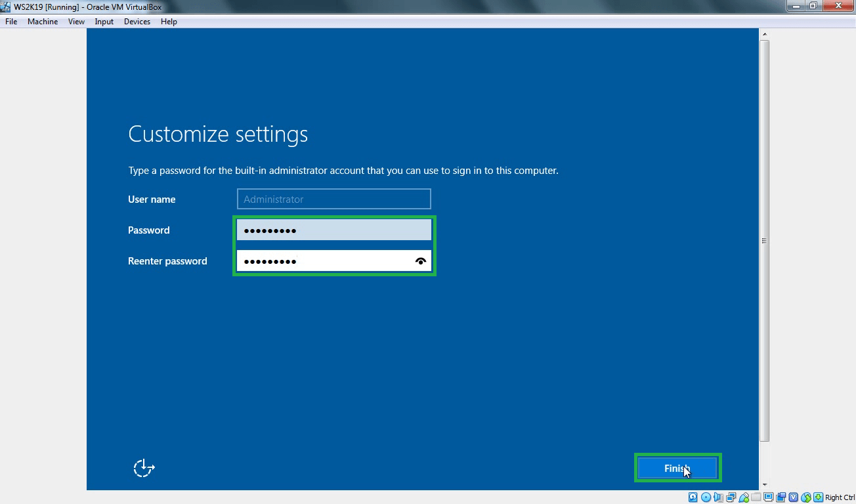856x504 pixels.
Task: Click the mouse integration status icon
Action: pyautogui.click(x=806, y=497)
